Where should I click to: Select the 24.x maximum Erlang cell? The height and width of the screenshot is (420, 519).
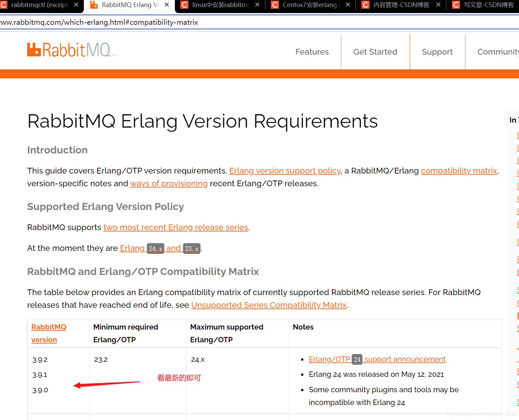198,360
